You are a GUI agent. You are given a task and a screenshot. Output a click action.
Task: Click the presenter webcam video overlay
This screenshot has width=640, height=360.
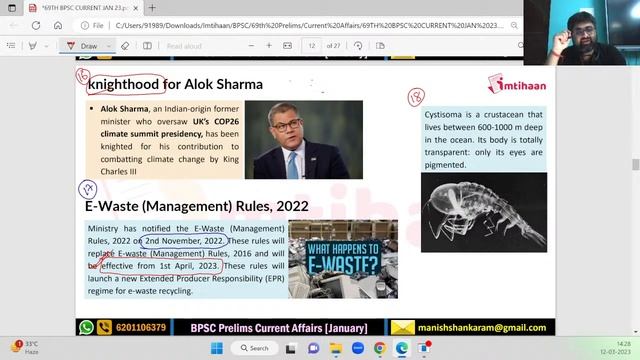coord(582,32)
